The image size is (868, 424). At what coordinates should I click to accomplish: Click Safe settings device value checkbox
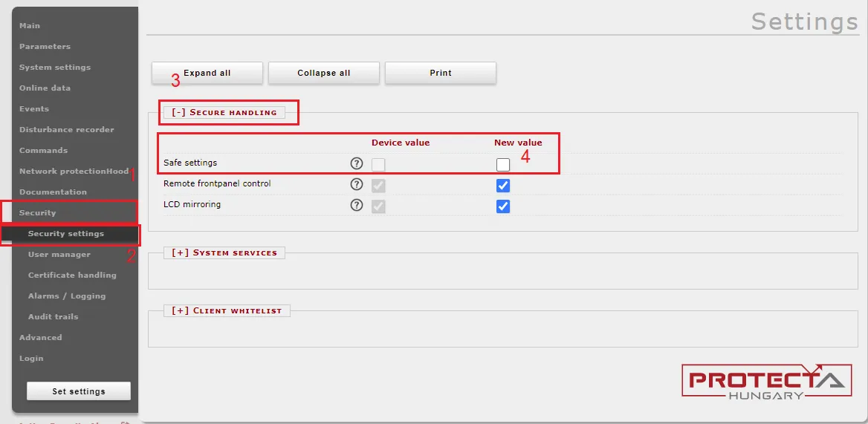tap(378, 165)
